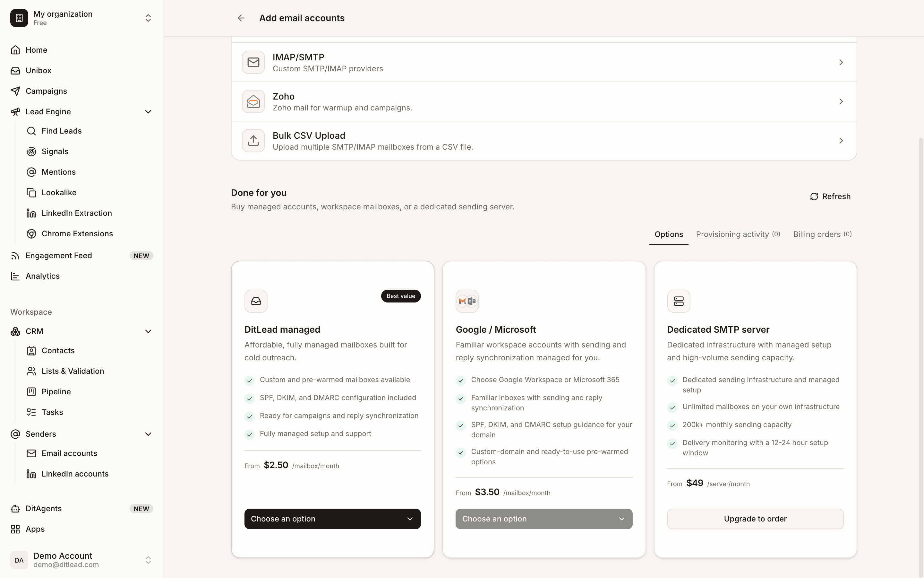
Task: Collapse the CRM section chevron
Action: click(148, 331)
